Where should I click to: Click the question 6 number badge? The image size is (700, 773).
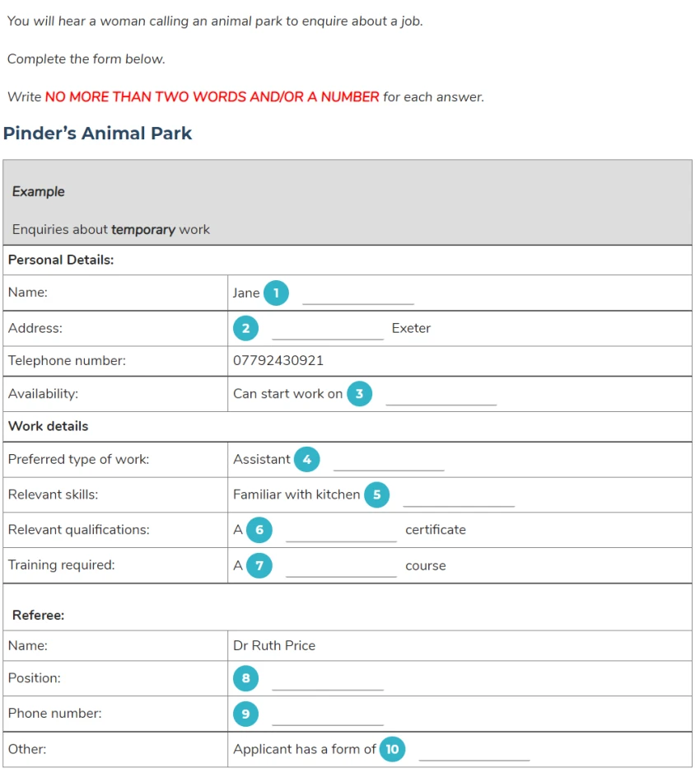point(259,530)
